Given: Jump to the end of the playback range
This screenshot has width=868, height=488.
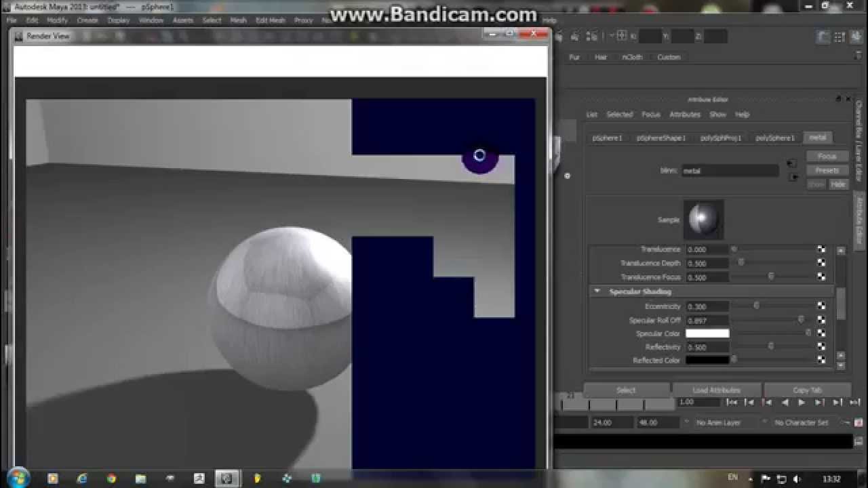Looking at the screenshot, I should pos(854,403).
